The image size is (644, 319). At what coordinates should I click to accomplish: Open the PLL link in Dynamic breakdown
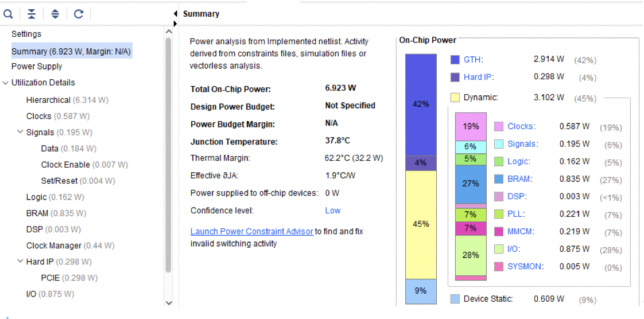(x=515, y=214)
